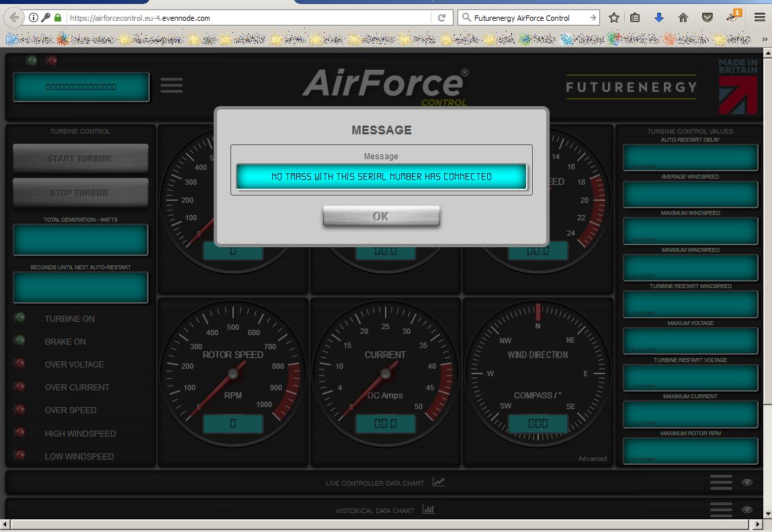Open the Historical Data Chart menu icon
The width and height of the screenshot is (772, 532).
(722, 510)
